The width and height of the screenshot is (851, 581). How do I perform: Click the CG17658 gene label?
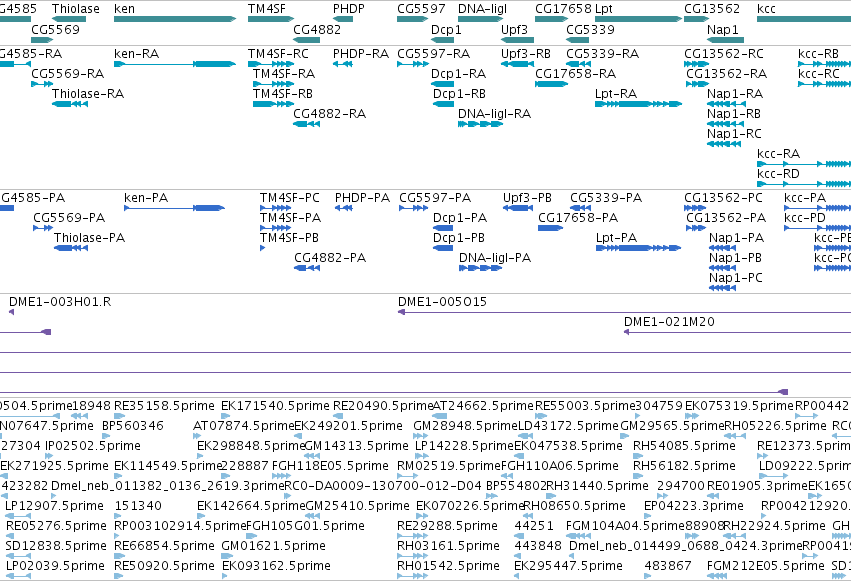point(563,9)
